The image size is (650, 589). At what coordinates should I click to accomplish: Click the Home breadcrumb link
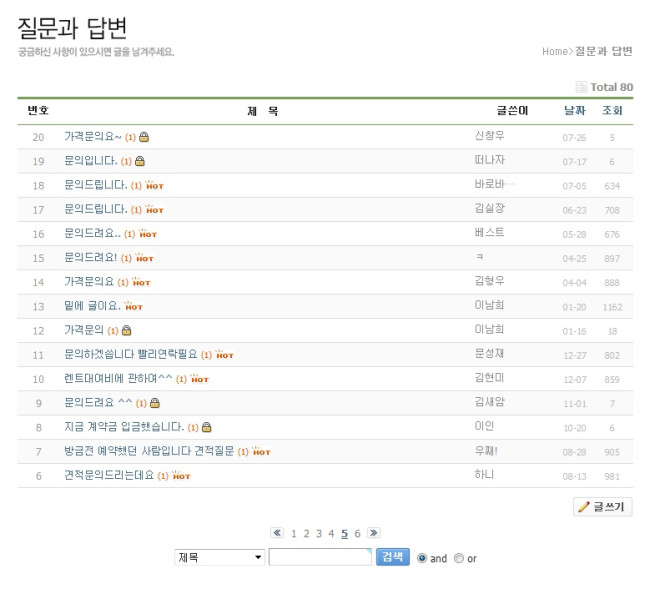555,51
